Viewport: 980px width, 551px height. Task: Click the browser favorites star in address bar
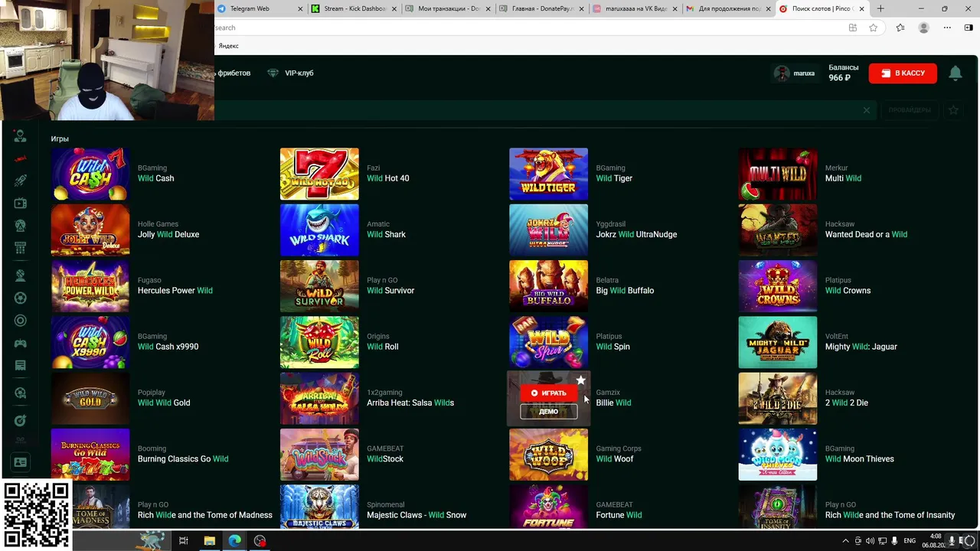click(x=874, y=28)
